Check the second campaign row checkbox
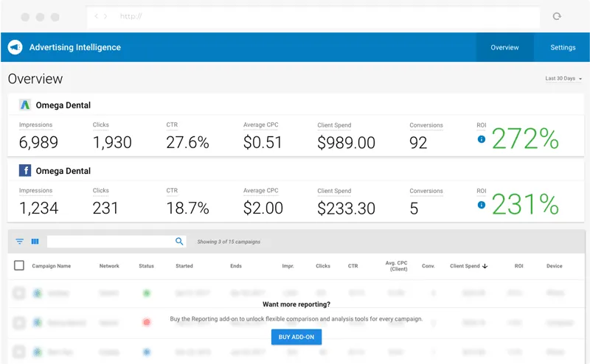The height and width of the screenshot is (364, 590). [19, 322]
